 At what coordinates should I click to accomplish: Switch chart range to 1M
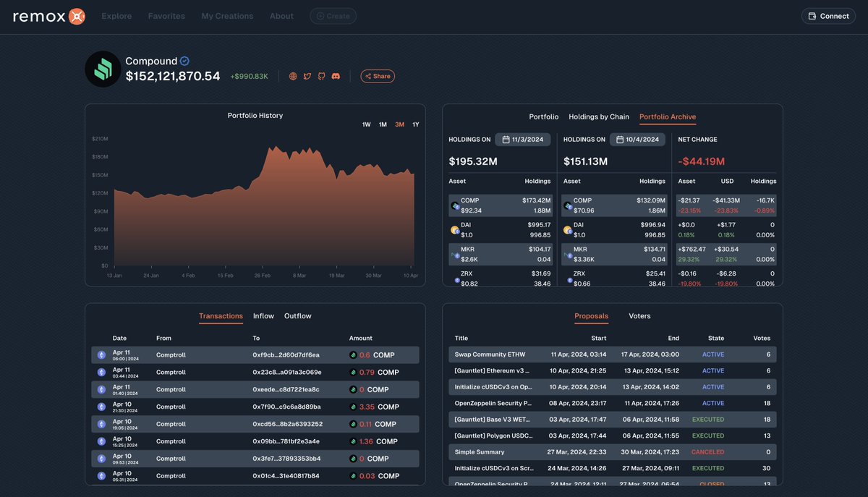tap(382, 124)
